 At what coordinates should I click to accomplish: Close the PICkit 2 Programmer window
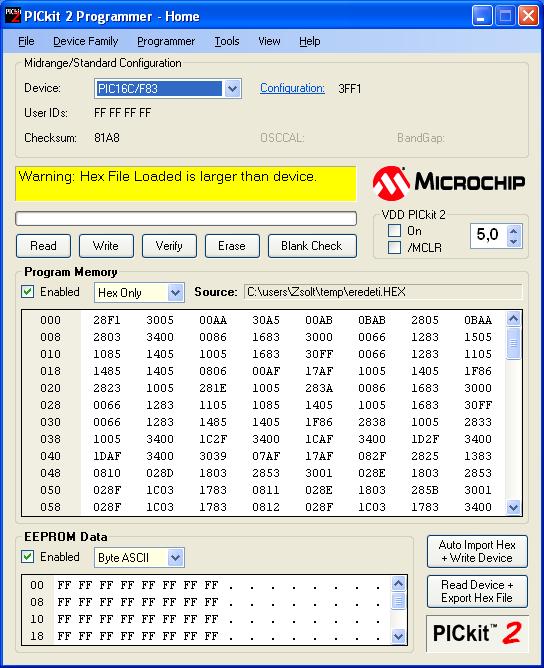[x=528, y=16]
